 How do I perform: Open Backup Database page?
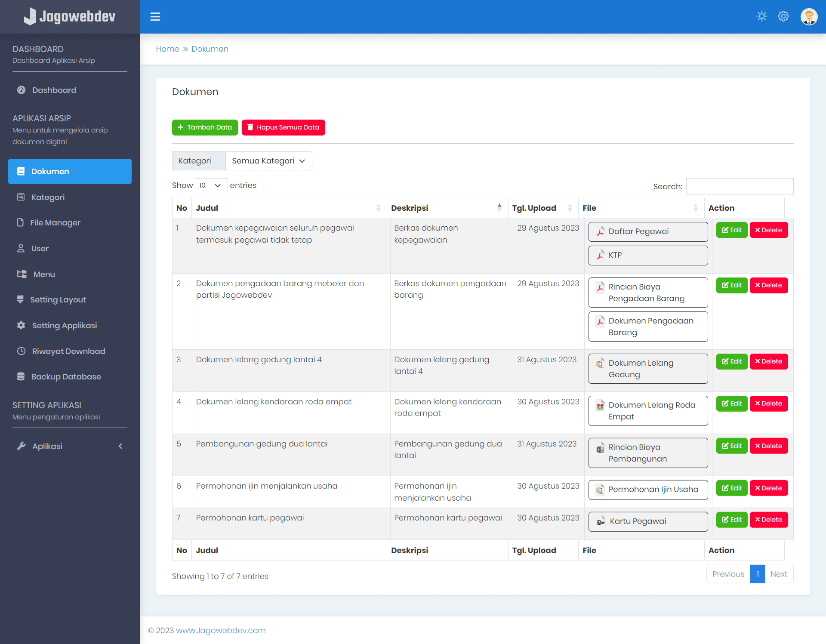tap(70, 376)
